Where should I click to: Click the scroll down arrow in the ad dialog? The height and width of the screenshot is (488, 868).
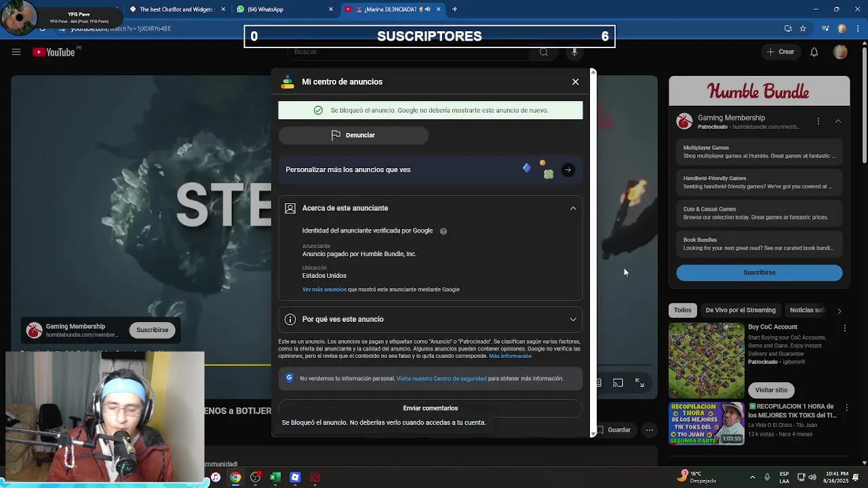593,434
